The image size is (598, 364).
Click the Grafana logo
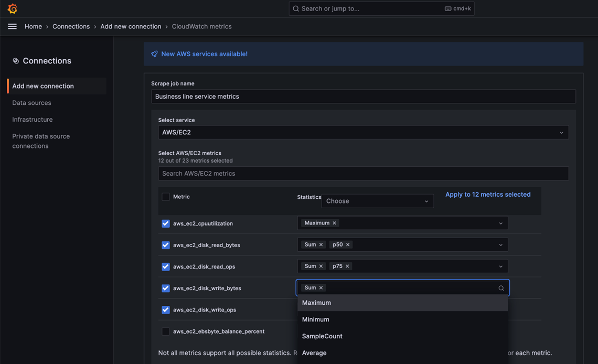[x=12, y=8]
